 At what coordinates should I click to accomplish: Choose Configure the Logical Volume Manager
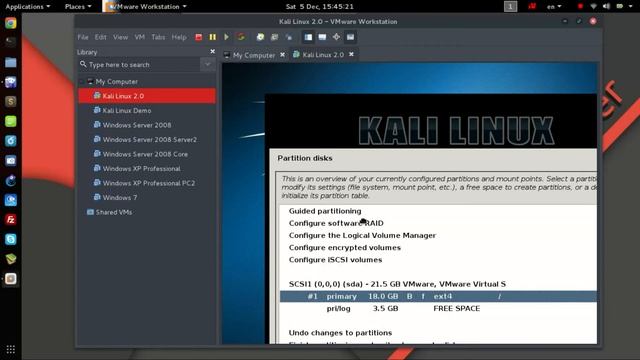click(x=362, y=236)
